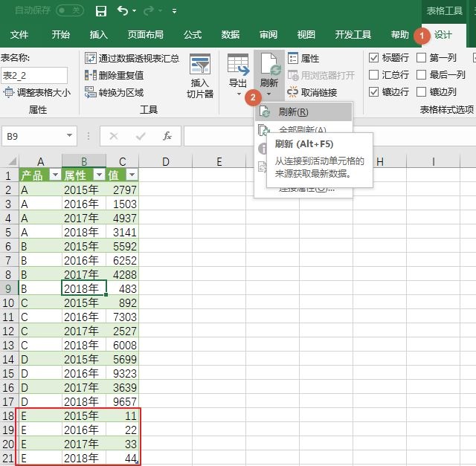Screen dimensions: 476x466
Task: Uncheck the 标题行 header row checkbox
Action: pyautogui.click(x=373, y=58)
